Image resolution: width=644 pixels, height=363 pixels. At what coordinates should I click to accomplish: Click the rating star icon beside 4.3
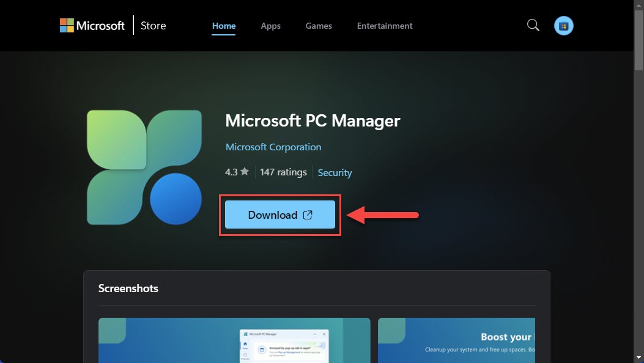pos(245,172)
